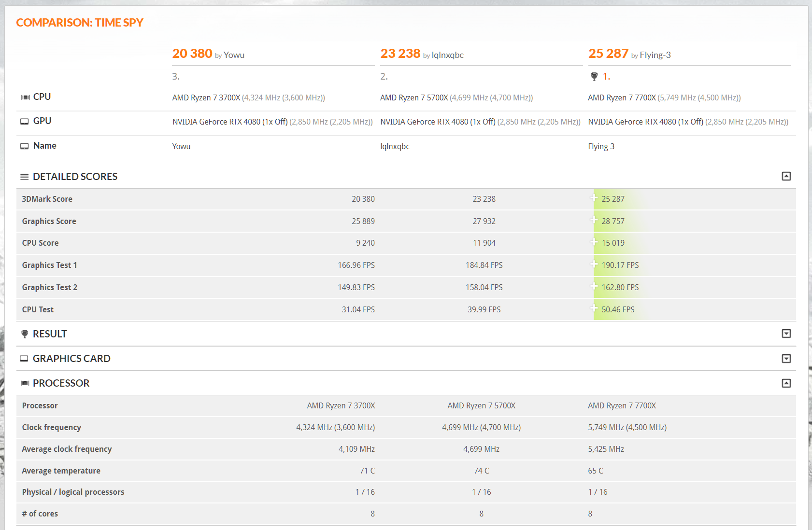This screenshot has height=530, width=812.
Task: Click the # of cores row label
Action: 40,514
